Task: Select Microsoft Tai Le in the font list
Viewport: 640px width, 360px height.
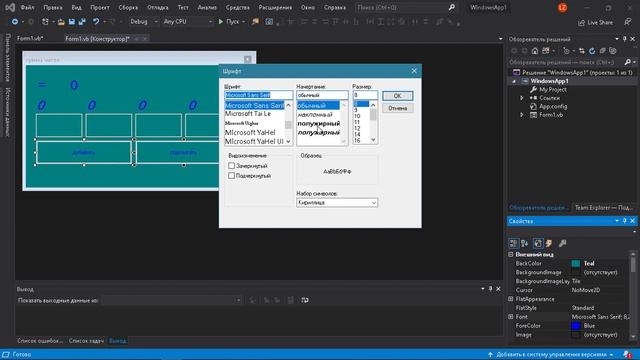Action: click(x=248, y=114)
